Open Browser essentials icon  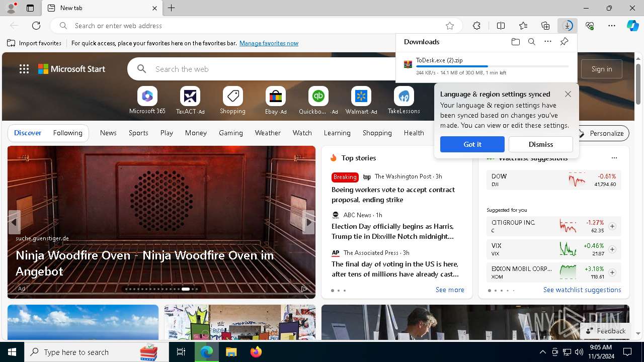pos(590,26)
